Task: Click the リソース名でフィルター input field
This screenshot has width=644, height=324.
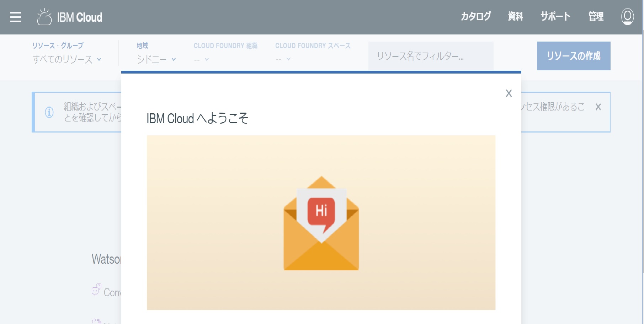Action: tap(431, 56)
